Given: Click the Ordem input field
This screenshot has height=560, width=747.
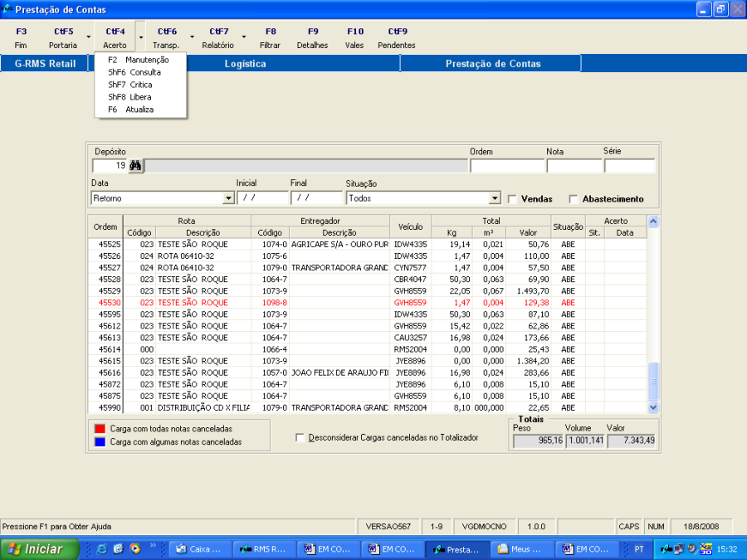Looking at the screenshot, I should coord(507,166).
